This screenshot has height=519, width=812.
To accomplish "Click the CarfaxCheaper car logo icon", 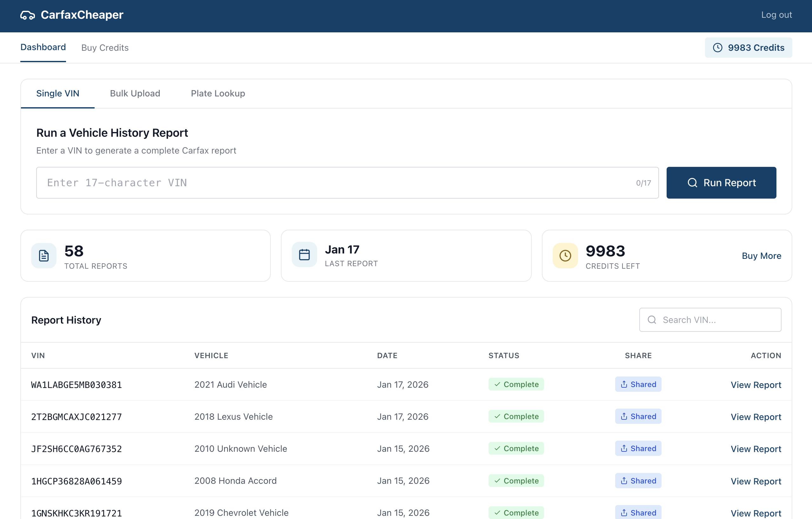I will (x=27, y=15).
